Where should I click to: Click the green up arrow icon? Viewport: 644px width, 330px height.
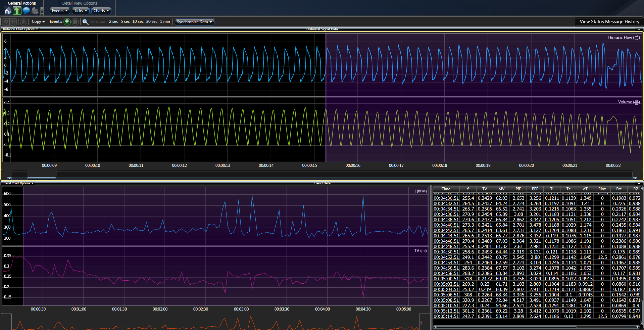(17, 11)
